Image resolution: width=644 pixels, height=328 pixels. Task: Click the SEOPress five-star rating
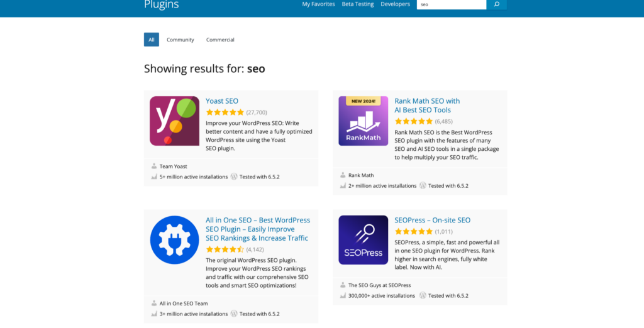[x=413, y=232]
